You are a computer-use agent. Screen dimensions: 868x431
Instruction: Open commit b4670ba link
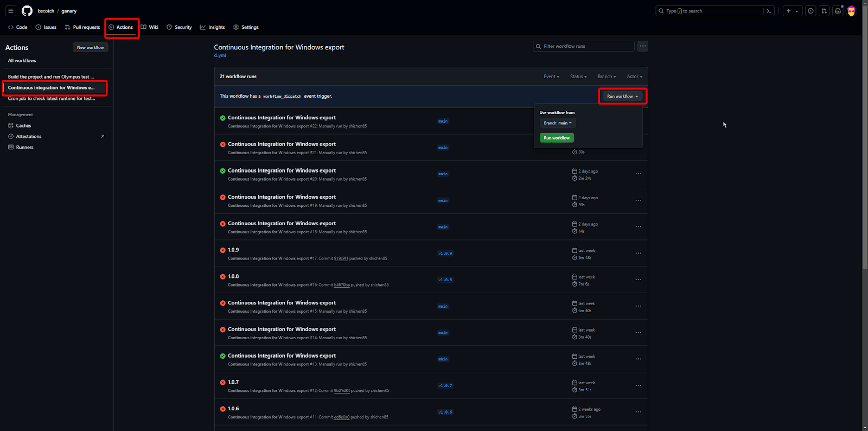[342, 285]
